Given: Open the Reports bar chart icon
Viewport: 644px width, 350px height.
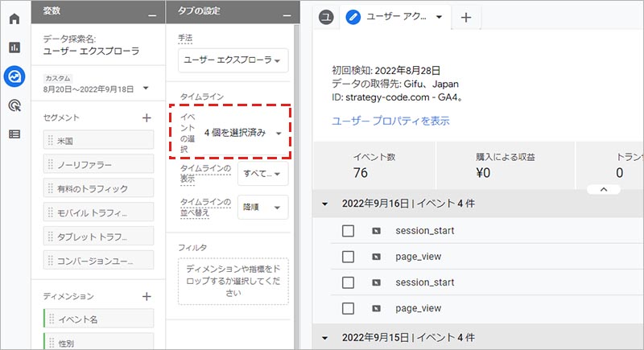Looking at the screenshot, I should 14,47.
